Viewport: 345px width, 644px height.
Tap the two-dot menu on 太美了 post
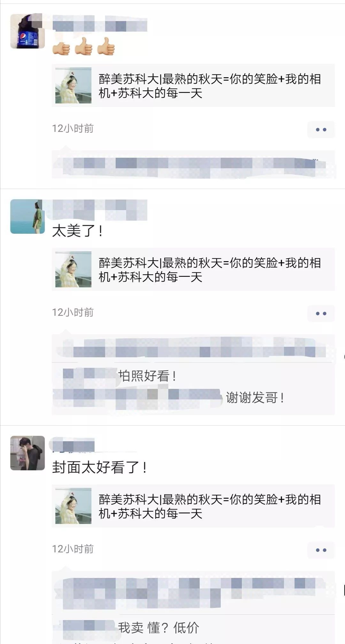click(x=321, y=314)
